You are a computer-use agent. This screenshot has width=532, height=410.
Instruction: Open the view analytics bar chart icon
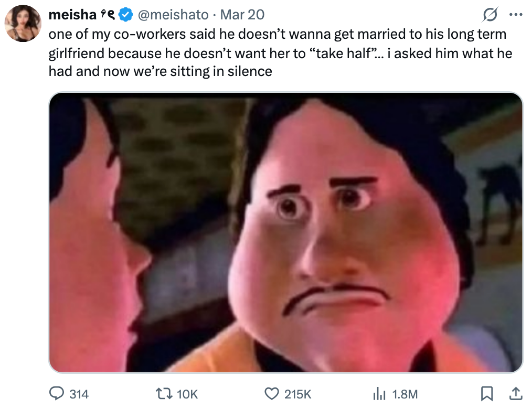tap(379, 393)
